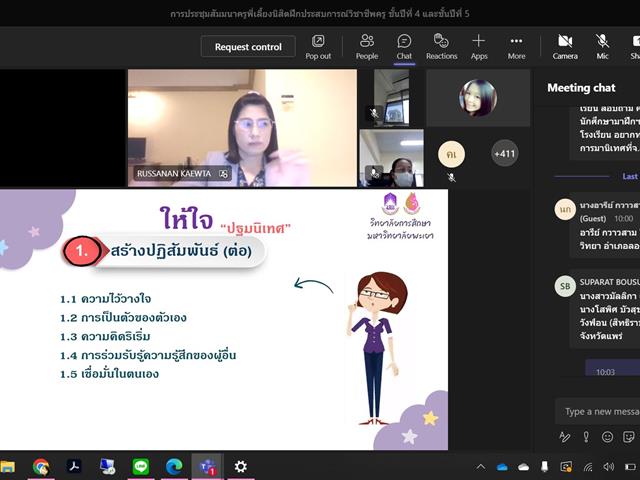
Task: Turn on the Camera
Action: [x=565, y=47]
